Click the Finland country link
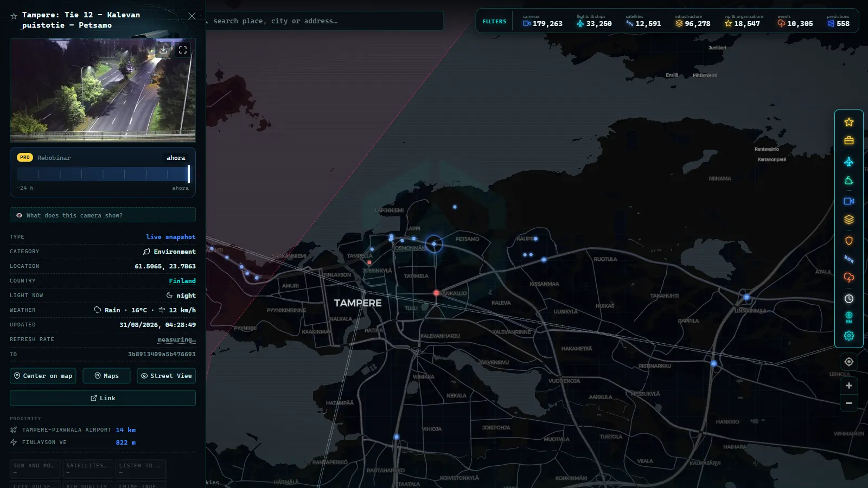The image size is (868, 488). [x=182, y=281]
